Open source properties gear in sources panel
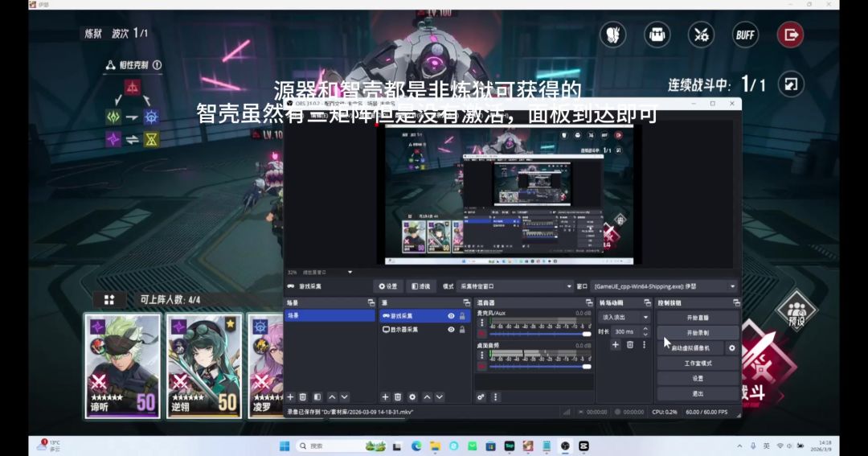This screenshot has width=868, height=456. point(411,396)
